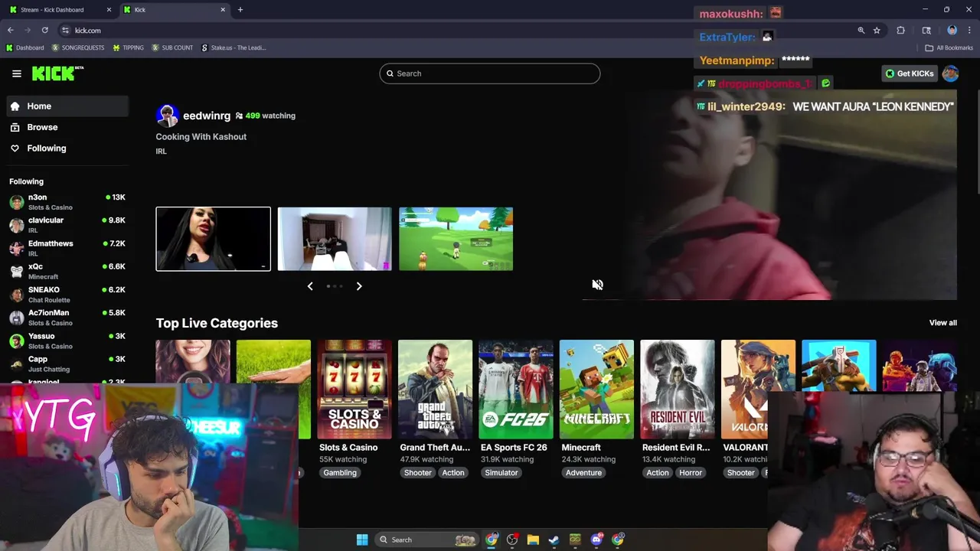980x551 pixels.
Task: Open the Chrome three-dot menu
Action: pos(969,31)
